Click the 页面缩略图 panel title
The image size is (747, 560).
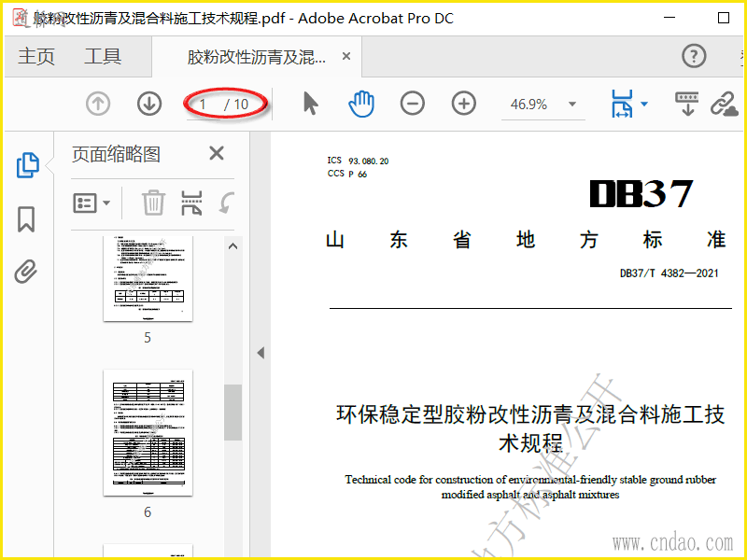(x=116, y=154)
